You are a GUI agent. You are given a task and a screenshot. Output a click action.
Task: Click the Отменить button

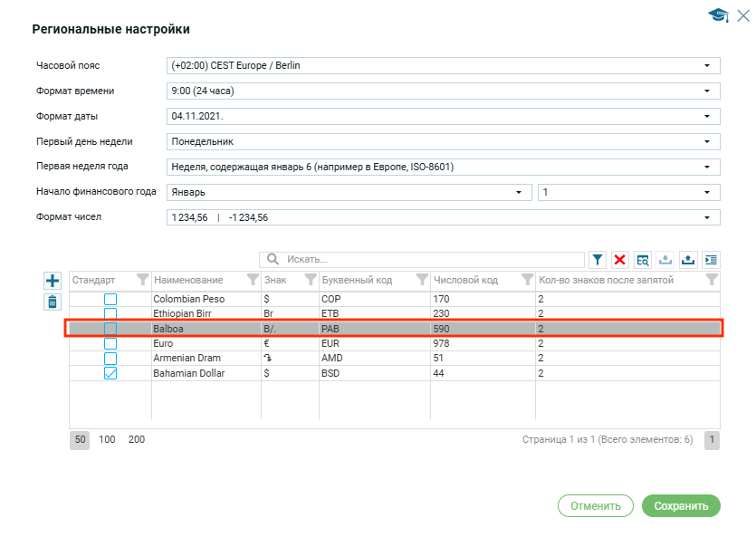(595, 506)
